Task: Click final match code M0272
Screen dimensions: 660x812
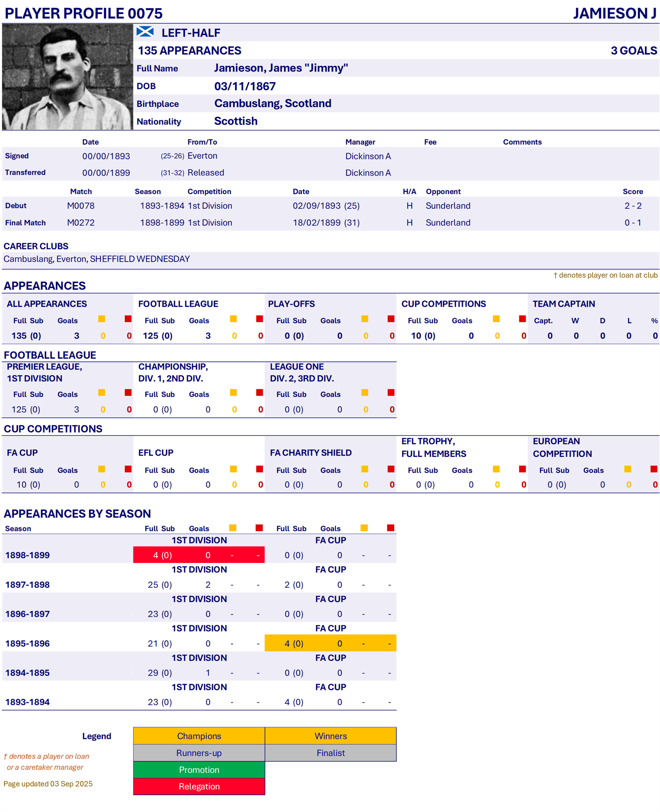Action: 80,223
